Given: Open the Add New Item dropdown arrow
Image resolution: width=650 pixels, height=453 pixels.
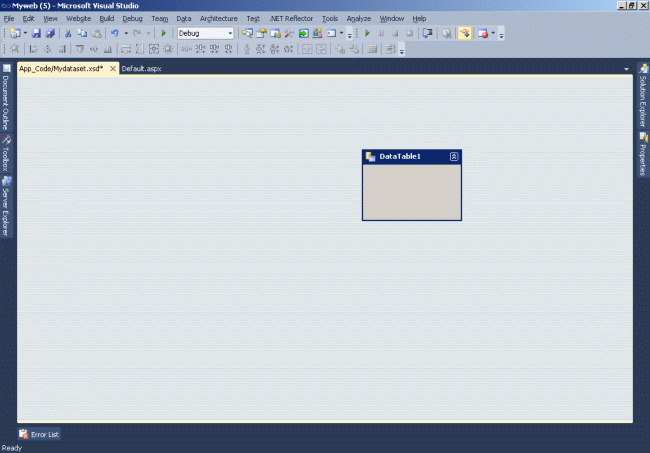Looking at the screenshot, I should (25, 33).
